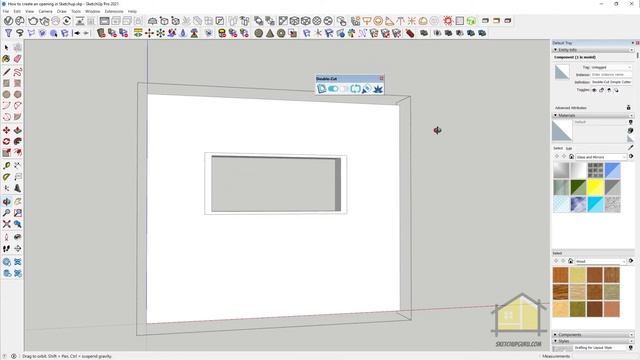Open the Glass and Mirrors library dropdown
This screenshot has height=360, width=640.
click(x=601, y=157)
